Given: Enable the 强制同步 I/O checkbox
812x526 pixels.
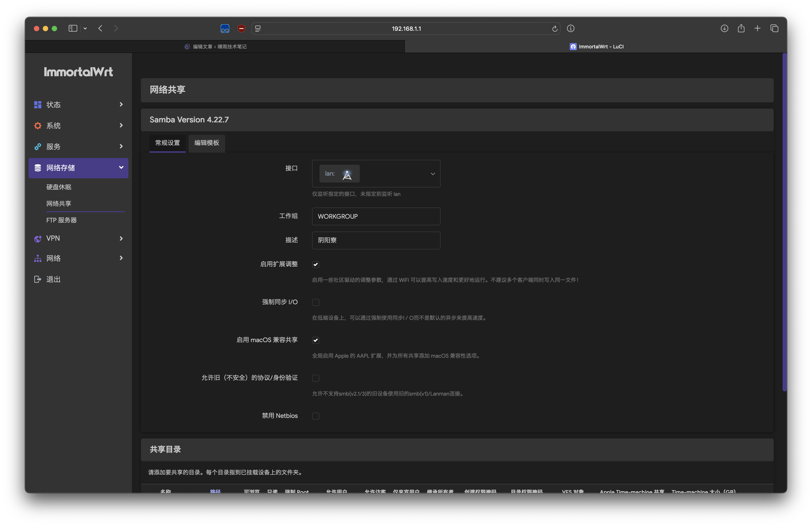Looking at the screenshot, I should pos(315,302).
